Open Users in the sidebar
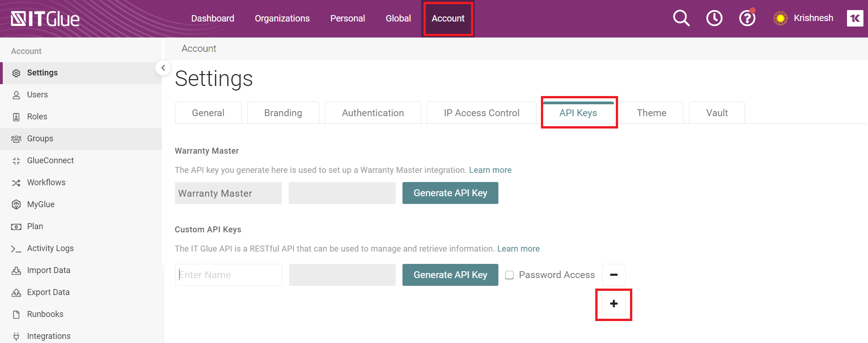This screenshot has width=868, height=343. coord(81,95)
